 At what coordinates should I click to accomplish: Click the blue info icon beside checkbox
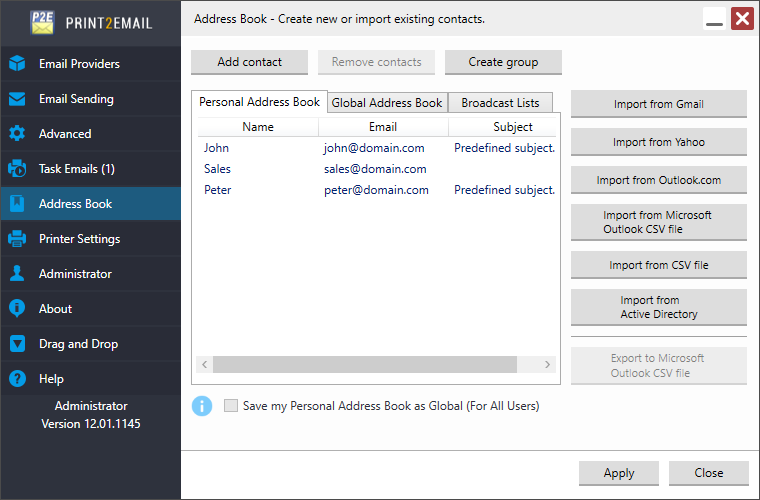click(202, 406)
